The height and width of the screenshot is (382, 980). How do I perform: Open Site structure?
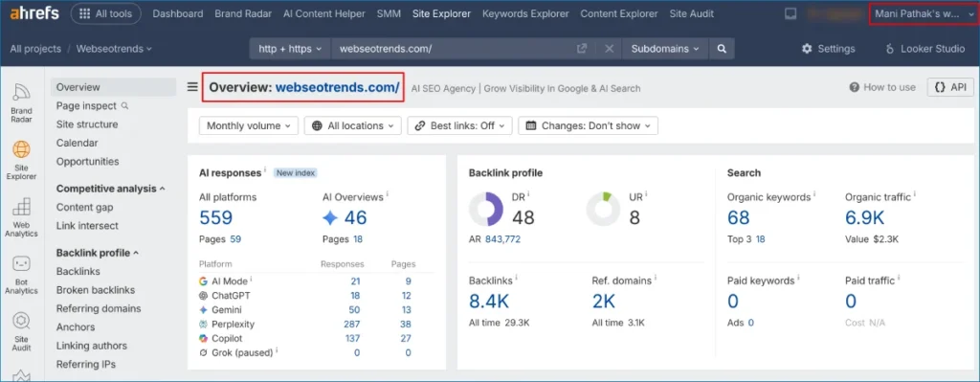coord(87,124)
